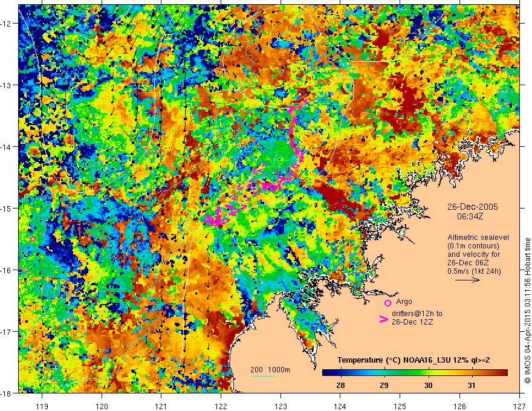Click the 'and velocity for' legend line

[473, 254]
